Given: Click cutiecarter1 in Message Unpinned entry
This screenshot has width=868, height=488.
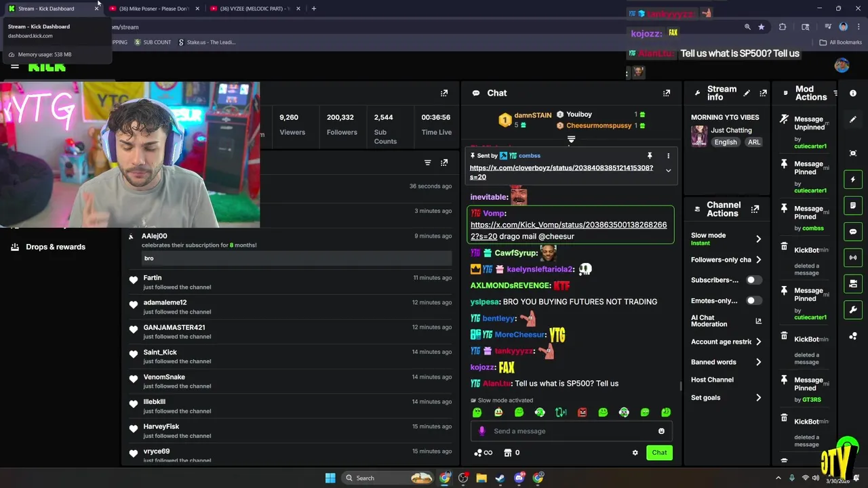Looking at the screenshot, I should pyautogui.click(x=810, y=146).
